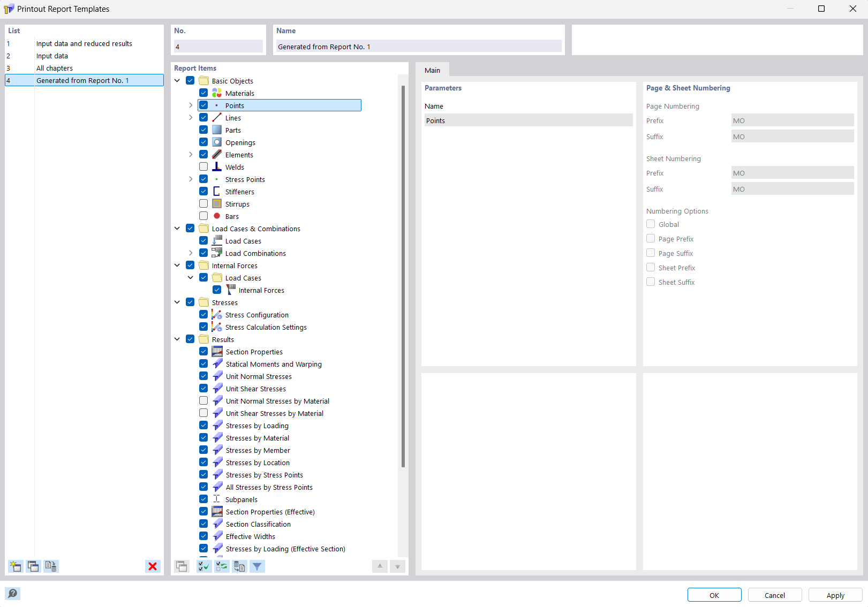Click the Section Properties table icon
This screenshot has width=868, height=607.
pyautogui.click(x=217, y=352)
